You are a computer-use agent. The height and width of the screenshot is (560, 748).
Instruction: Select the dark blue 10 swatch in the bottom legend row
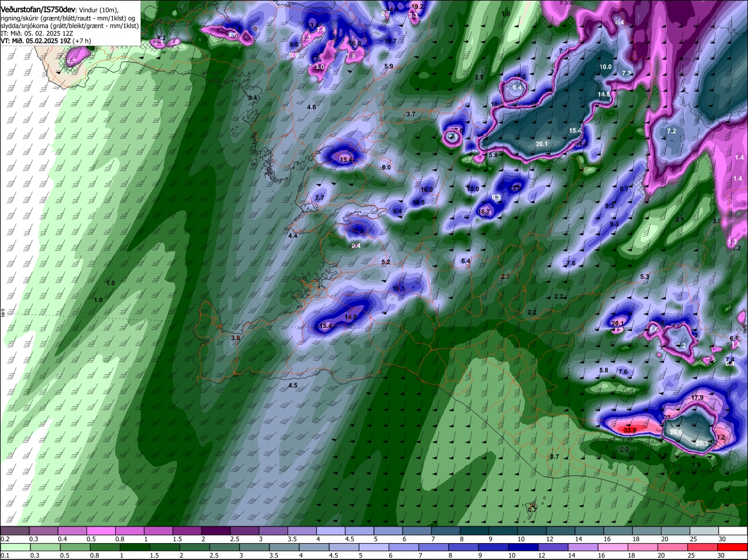coord(523,547)
